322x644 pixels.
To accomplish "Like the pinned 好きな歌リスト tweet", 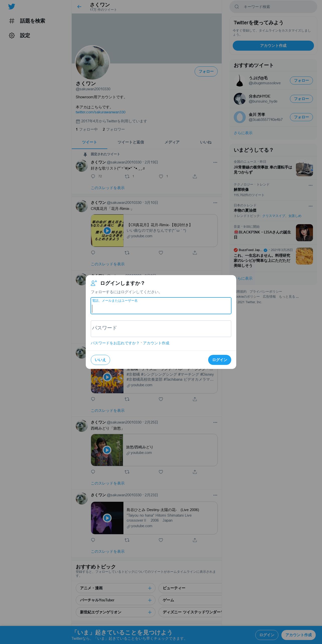I will 161,176.
